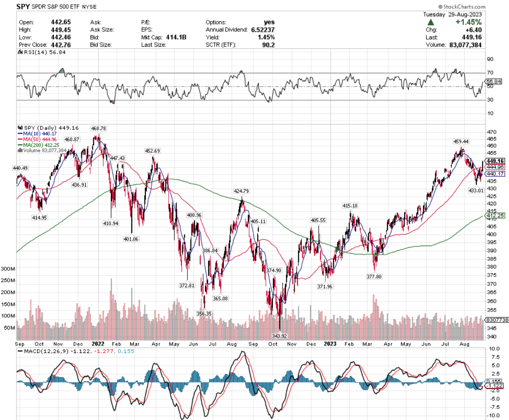Image resolution: width=509 pixels, height=420 pixels.
Task: Click the volume bars icon in the legend
Action: point(20,150)
